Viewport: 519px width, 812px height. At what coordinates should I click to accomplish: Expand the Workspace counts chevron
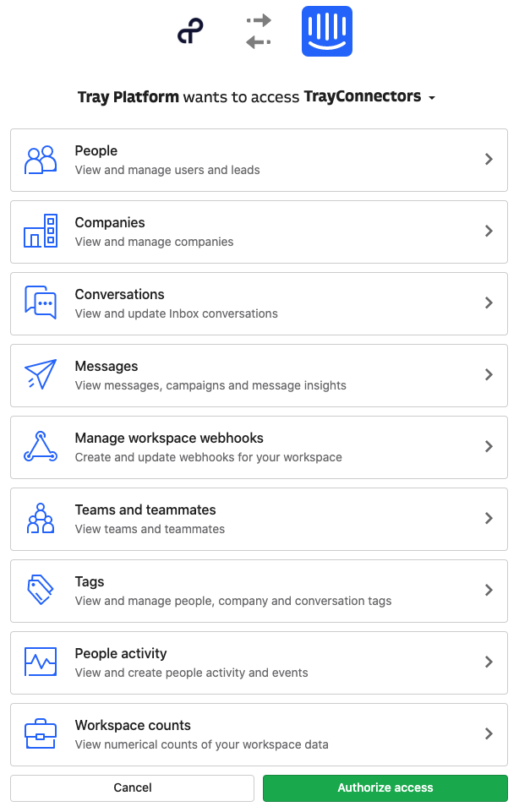(489, 733)
